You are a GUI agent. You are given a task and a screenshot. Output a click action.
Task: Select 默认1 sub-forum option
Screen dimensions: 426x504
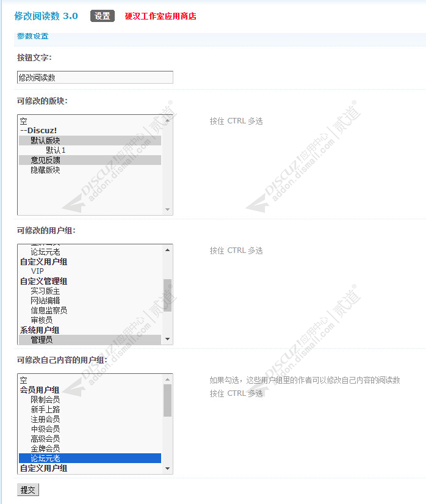point(90,150)
